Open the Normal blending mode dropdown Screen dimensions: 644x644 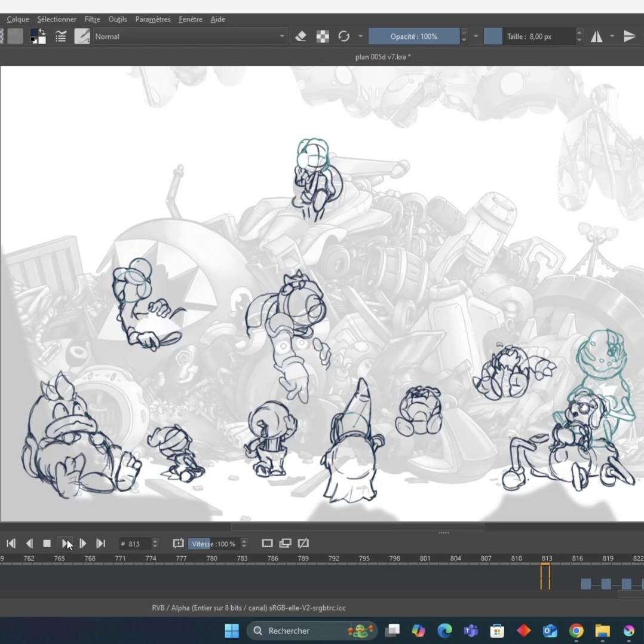[189, 36]
